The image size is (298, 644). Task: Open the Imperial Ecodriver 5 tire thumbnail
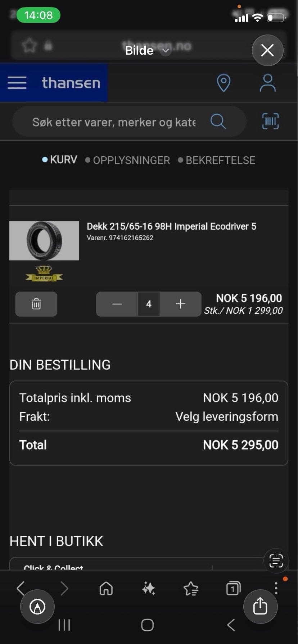click(x=44, y=240)
